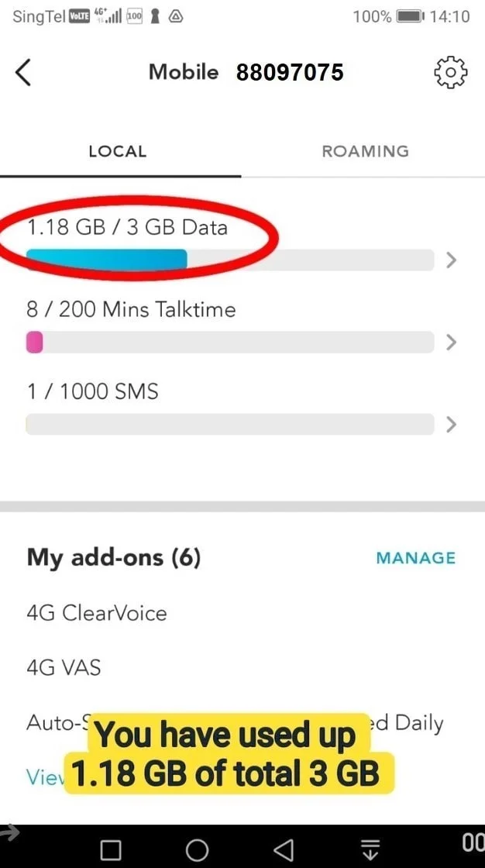Click the blue data usage bar
The height and width of the screenshot is (868, 485).
[107, 260]
